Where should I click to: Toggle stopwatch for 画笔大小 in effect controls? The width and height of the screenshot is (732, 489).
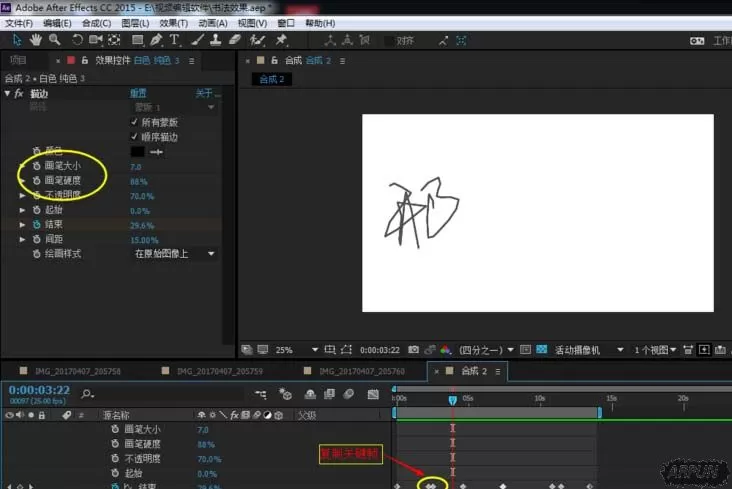(36, 166)
